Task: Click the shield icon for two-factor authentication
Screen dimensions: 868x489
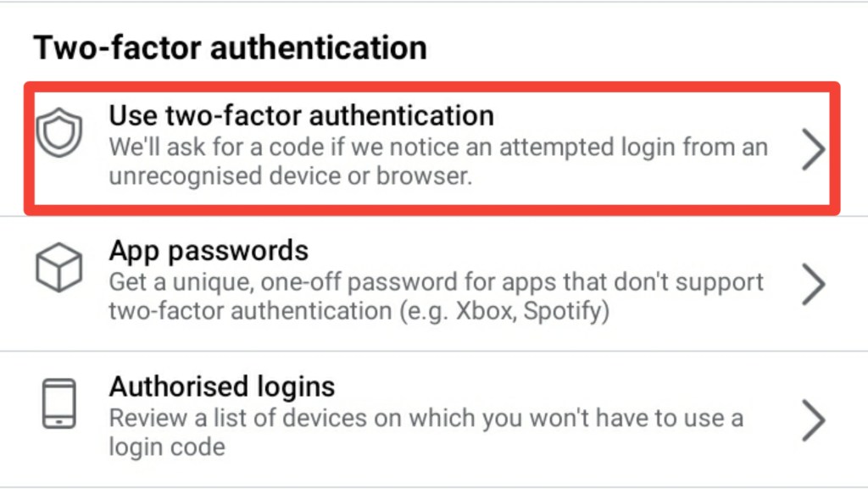Action: [58, 134]
